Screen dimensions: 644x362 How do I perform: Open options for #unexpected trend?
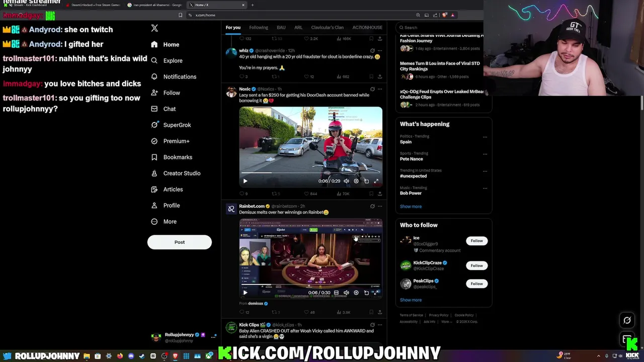pyautogui.click(x=485, y=171)
